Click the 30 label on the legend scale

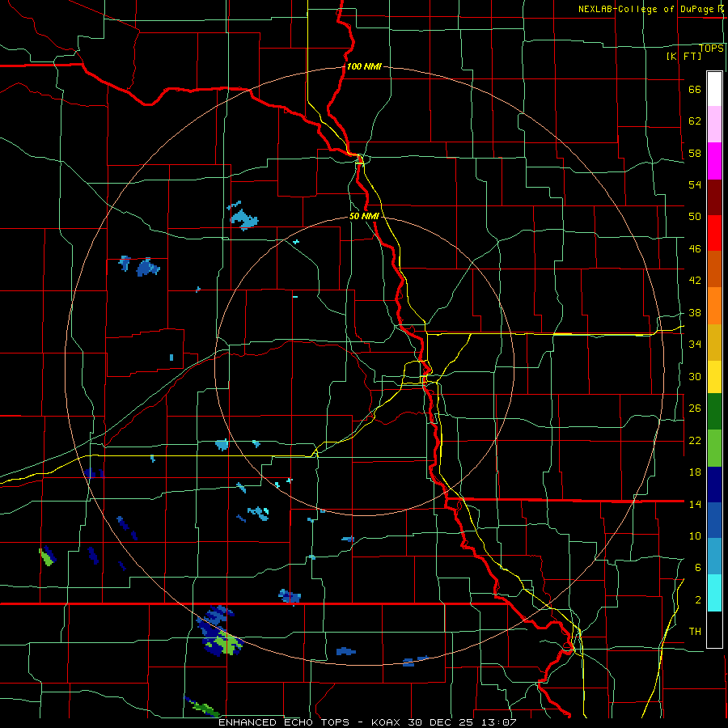(x=695, y=376)
